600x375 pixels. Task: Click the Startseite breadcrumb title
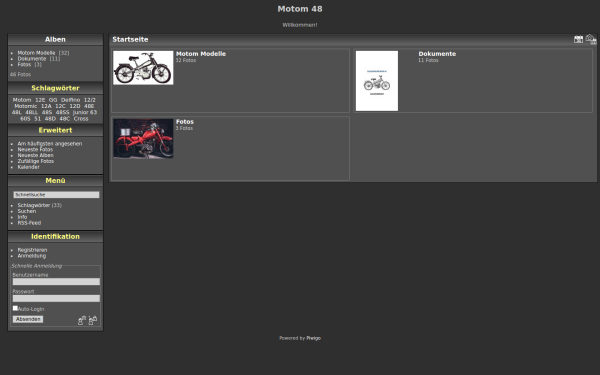[x=130, y=39]
